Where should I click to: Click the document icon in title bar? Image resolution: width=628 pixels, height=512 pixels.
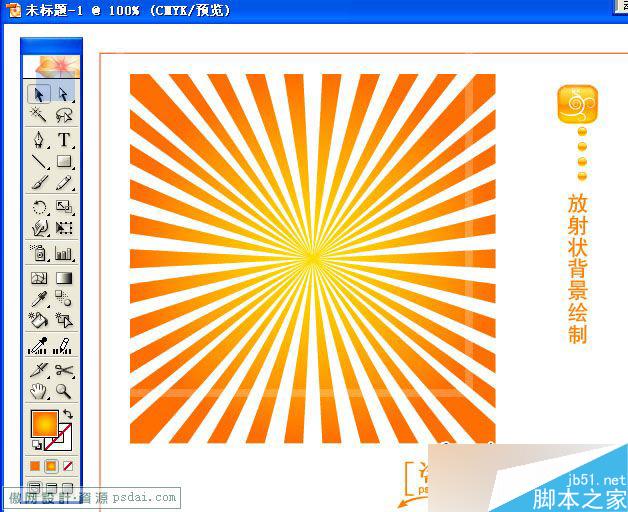[13, 10]
